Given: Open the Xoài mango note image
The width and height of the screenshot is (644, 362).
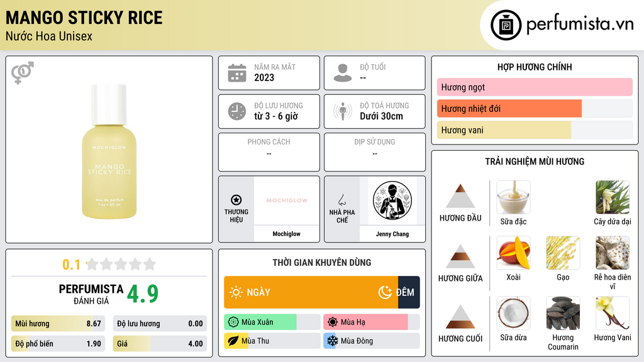Looking at the screenshot, I should tap(513, 253).
